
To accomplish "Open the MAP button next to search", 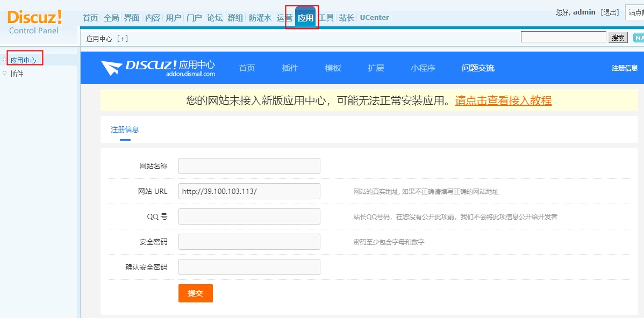I will (x=639, y=38).
